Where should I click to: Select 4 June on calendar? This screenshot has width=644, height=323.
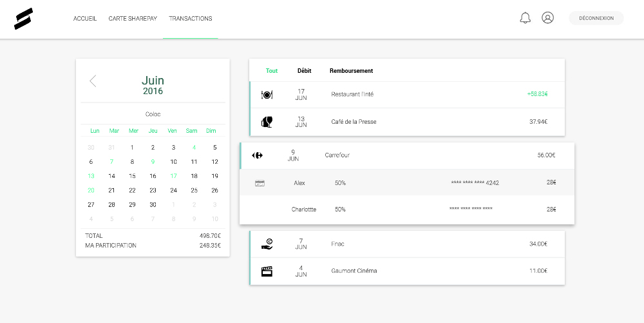(x=194, y=148)
